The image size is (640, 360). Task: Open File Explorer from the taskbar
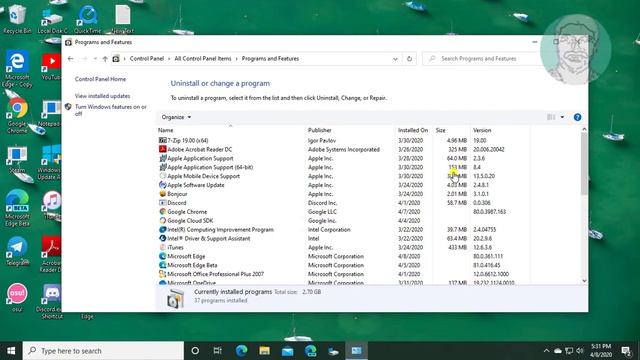pyautogui.click(x=264, y=351)
